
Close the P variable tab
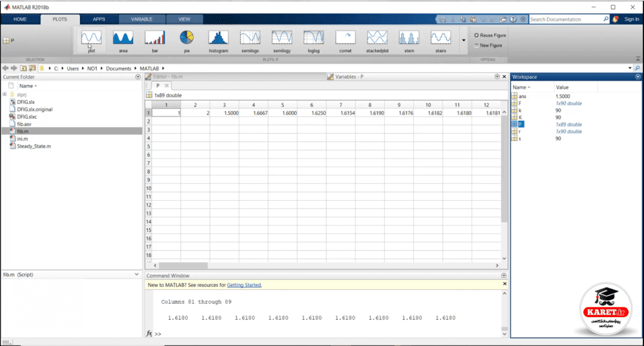point(167,86)
